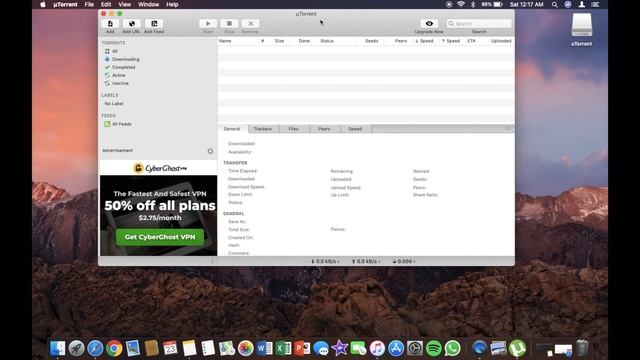Sort by the Status column header
This screenshot has width=640, height=360.
[x=327, y=41]
